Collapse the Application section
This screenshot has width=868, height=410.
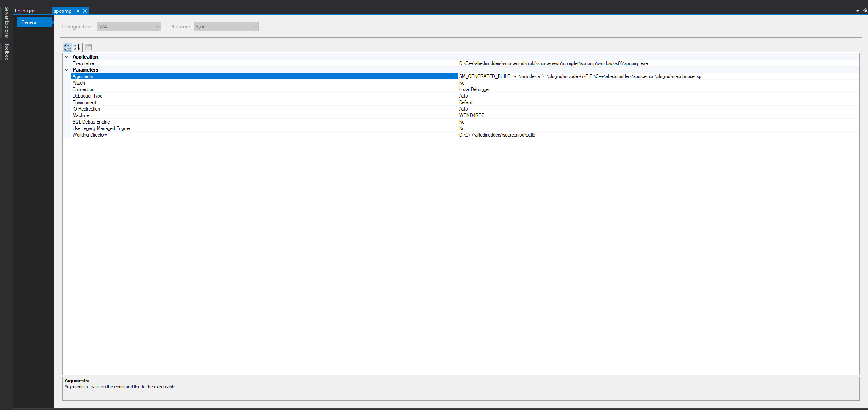click(67, 57)
